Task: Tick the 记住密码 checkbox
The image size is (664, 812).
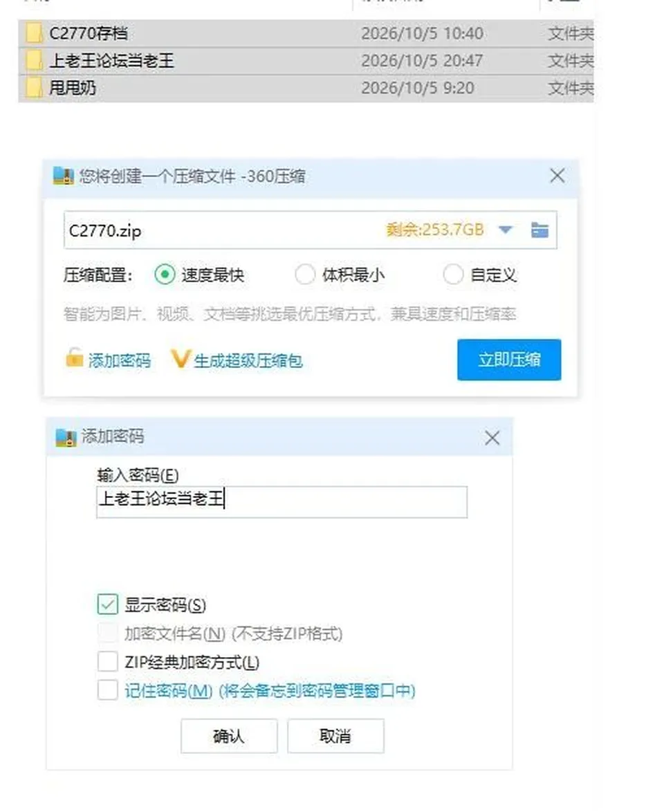Action: pos(108,690)
